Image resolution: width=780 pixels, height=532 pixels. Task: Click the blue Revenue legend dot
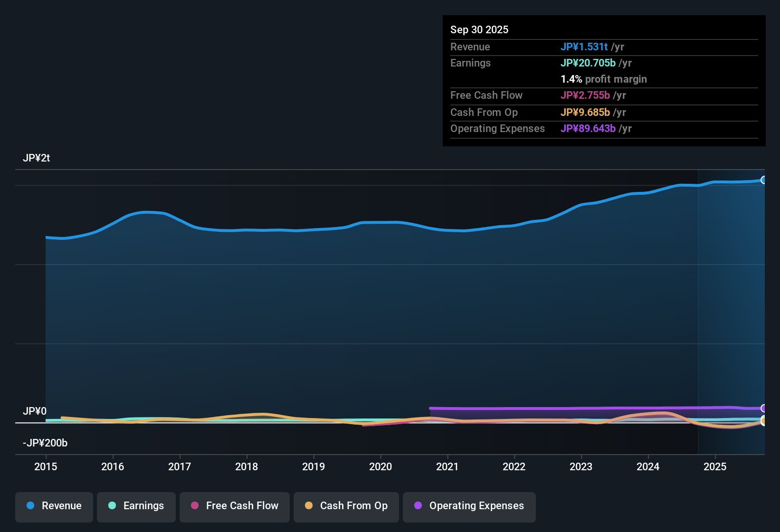point(30,506)
